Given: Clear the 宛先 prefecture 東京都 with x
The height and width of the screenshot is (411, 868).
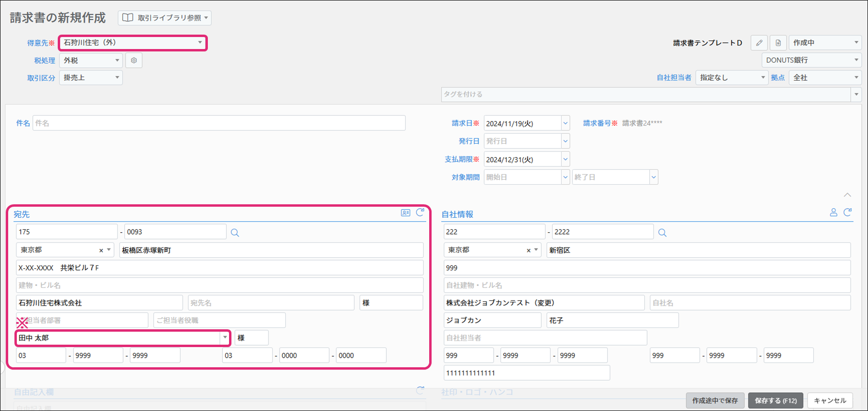Looking at the screenshot, I should click(x=101, y=250).
